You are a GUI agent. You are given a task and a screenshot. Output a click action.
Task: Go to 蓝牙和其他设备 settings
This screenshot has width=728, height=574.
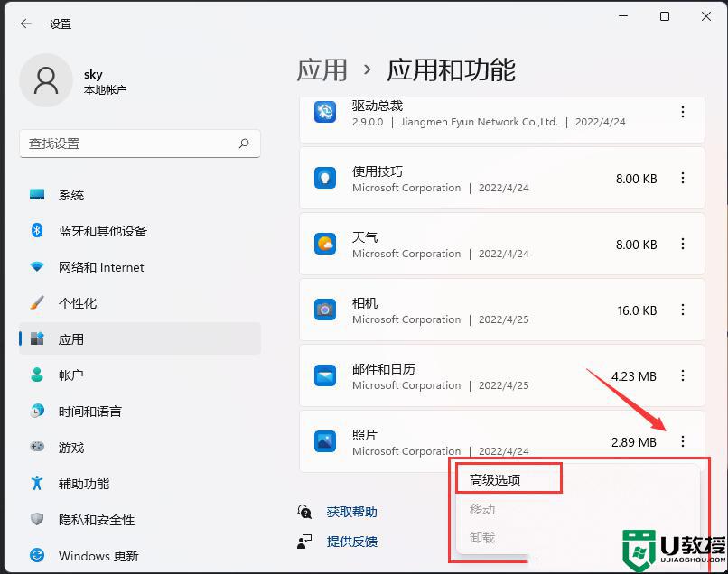(102, 231)
